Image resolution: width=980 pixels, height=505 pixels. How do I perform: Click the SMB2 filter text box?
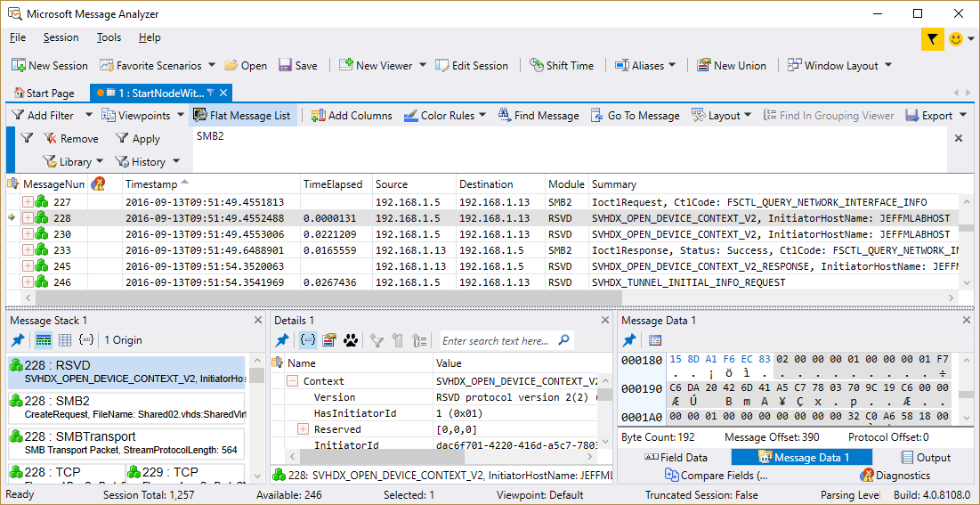tap(569, 149)
